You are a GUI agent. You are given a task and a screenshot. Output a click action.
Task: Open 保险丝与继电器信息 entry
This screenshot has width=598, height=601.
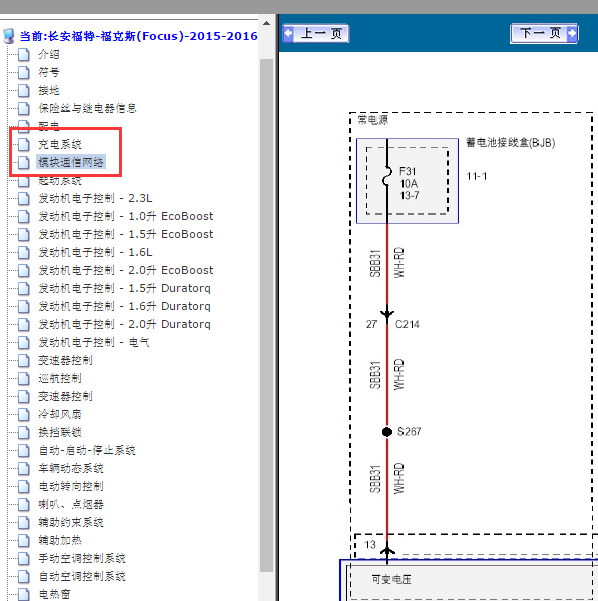coord(87,108)
